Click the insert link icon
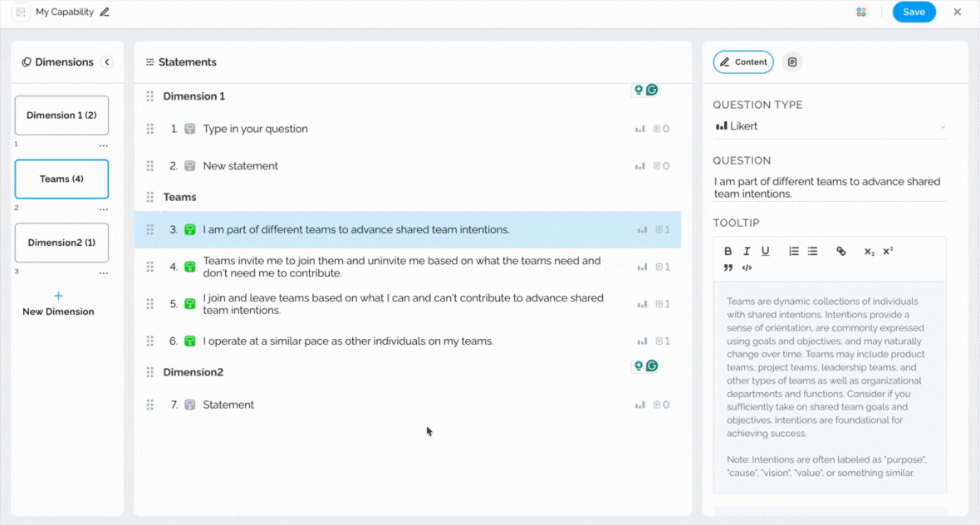Viewport: 980px width, 525px height. [x=840, y=251]
